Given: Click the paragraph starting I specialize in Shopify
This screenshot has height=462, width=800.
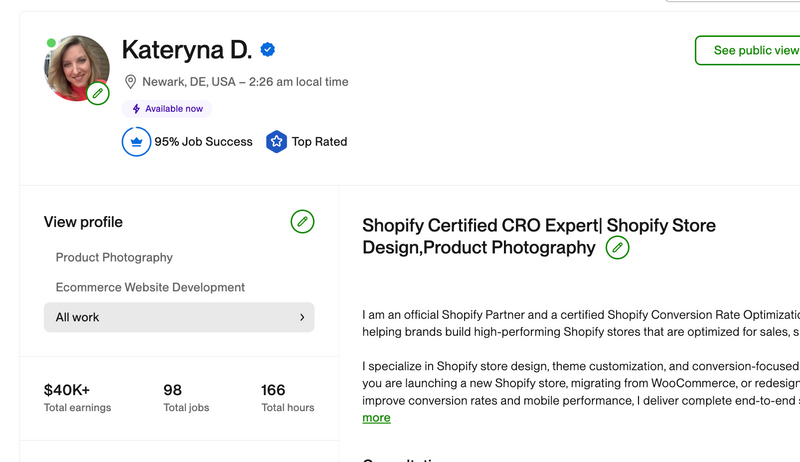Looking at the screenshot, I should click(581, 383).
